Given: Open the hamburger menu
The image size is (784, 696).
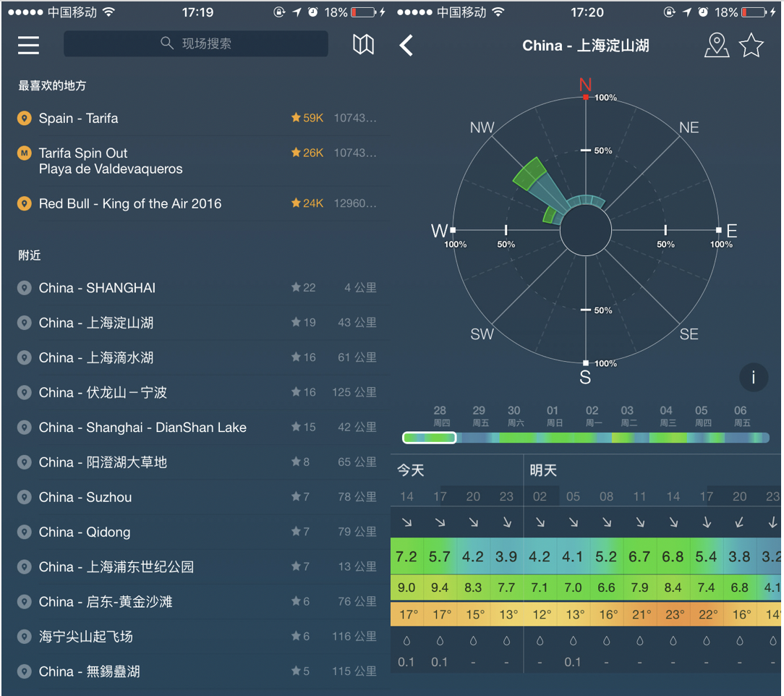Looking at the screenshot, I should click(29, 45).
